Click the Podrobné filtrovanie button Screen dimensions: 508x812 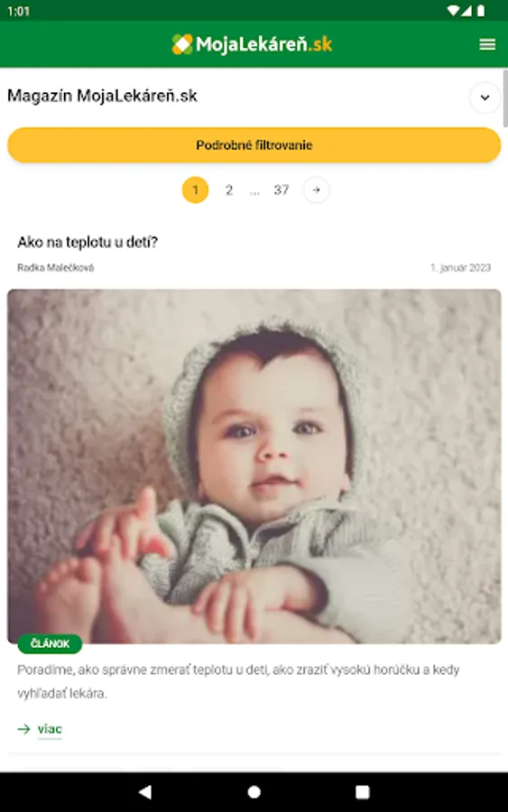[254, 145]
